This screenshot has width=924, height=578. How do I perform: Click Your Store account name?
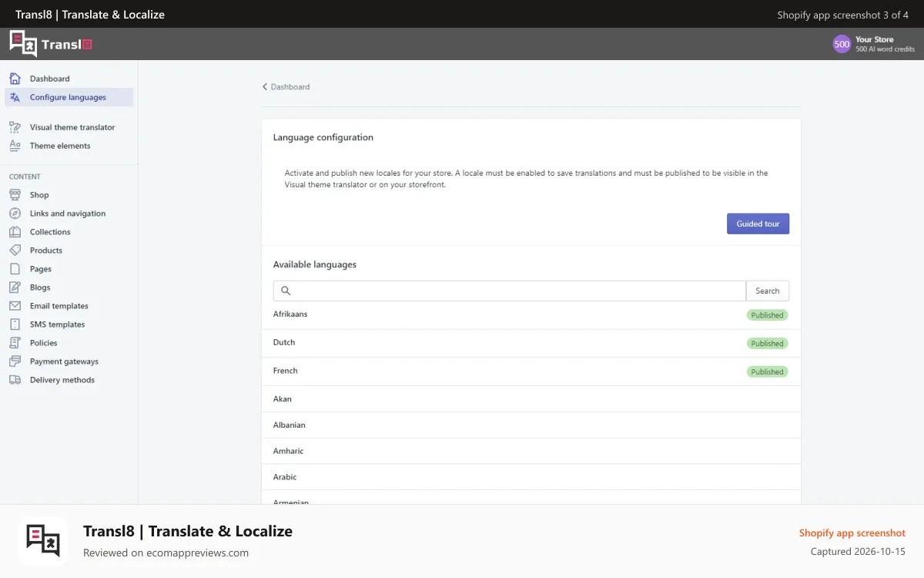[875, 39]
